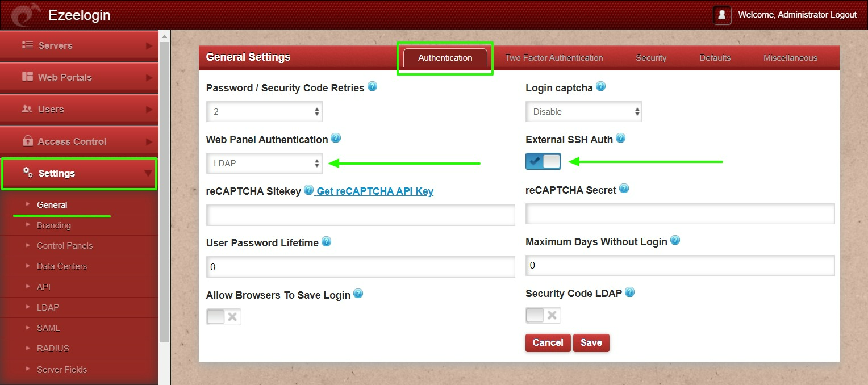Expand the Access Control menu arrow
The image size is (868, 385).
[149, 141]
